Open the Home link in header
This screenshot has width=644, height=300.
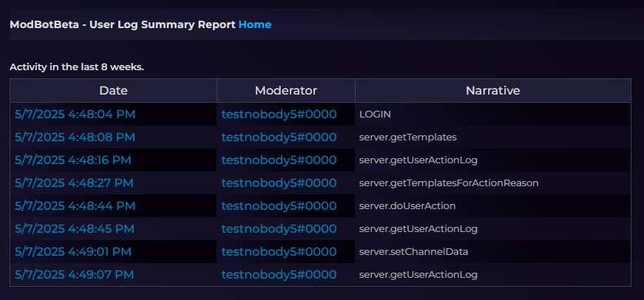tap(254, 24)
